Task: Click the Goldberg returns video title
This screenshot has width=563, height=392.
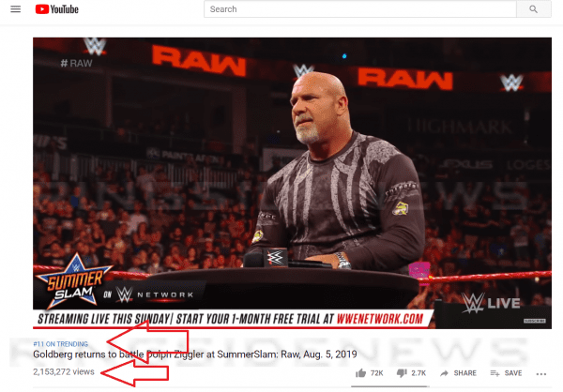Action: (x=195, y=354)
